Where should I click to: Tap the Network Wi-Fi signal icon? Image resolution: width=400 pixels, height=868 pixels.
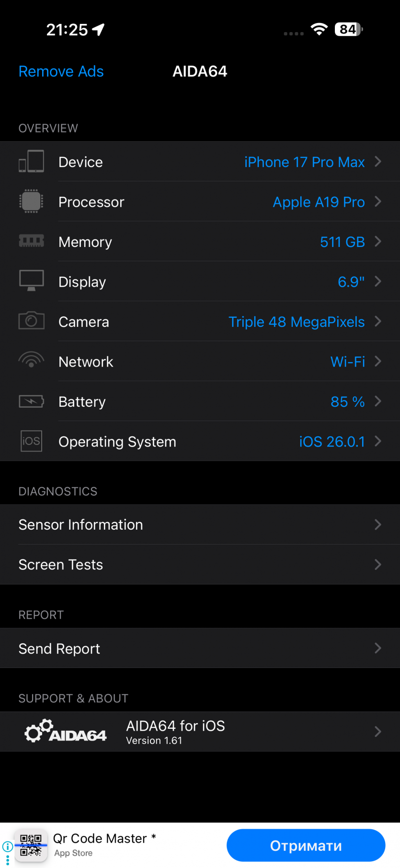point(31,361)
